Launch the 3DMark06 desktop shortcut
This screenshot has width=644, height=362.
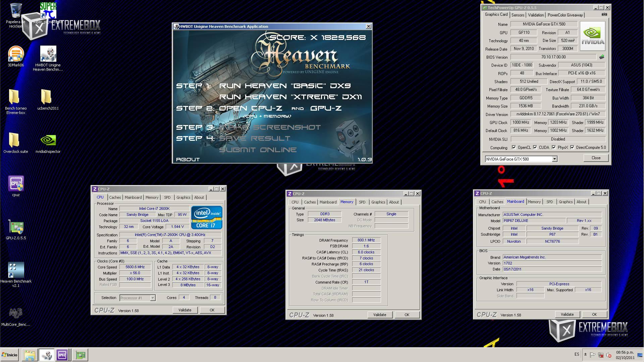coord(16,56)
